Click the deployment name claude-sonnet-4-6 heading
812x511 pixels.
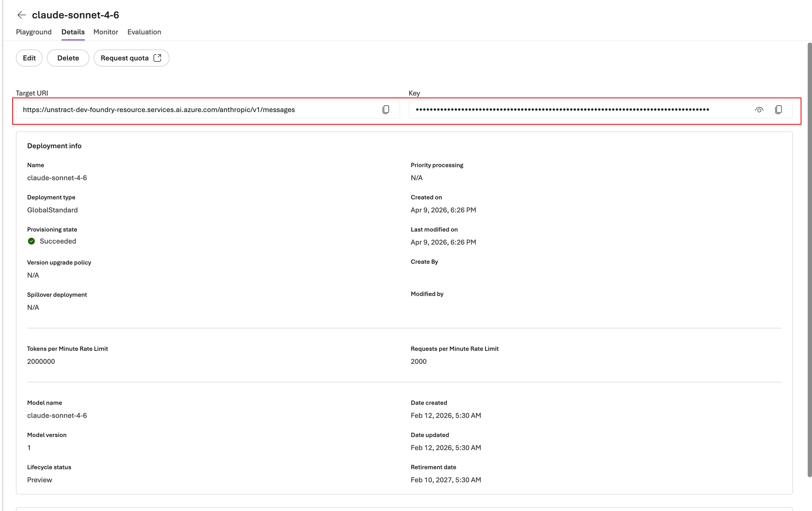click(75, 15)
